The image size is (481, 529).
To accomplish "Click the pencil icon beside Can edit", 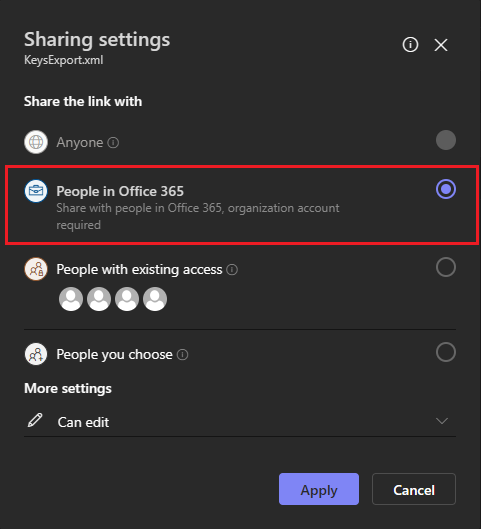I will pyautogui.click(x=35, y=420).
